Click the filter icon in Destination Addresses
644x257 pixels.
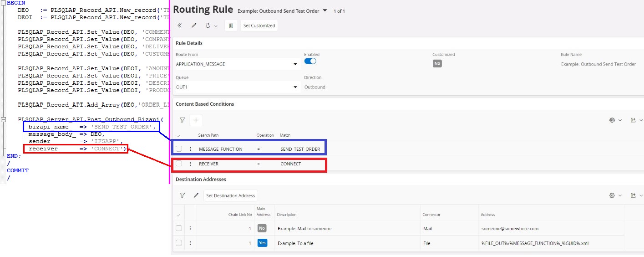(x=182, y=195)
